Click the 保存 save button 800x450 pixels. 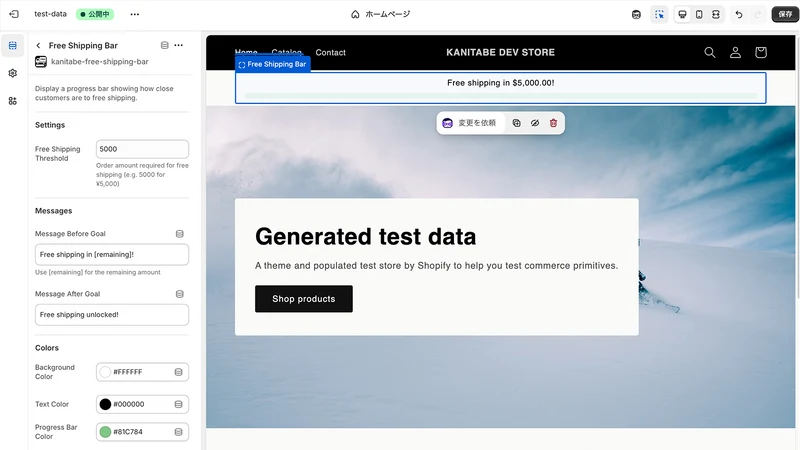pyautogui.click(x=785, y=14)
